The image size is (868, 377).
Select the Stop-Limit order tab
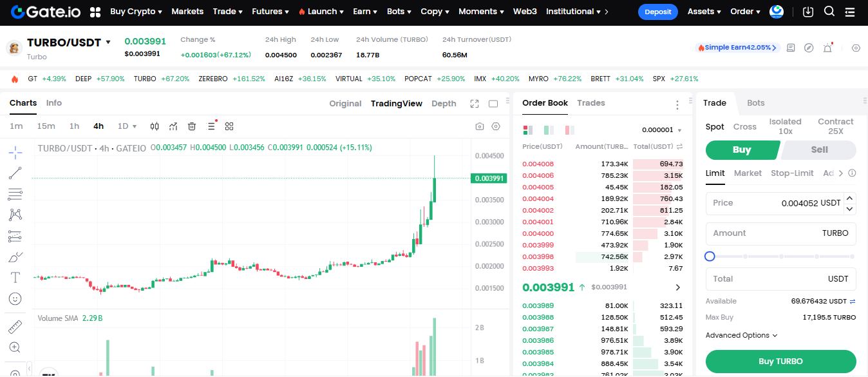(x=792, y=173)
